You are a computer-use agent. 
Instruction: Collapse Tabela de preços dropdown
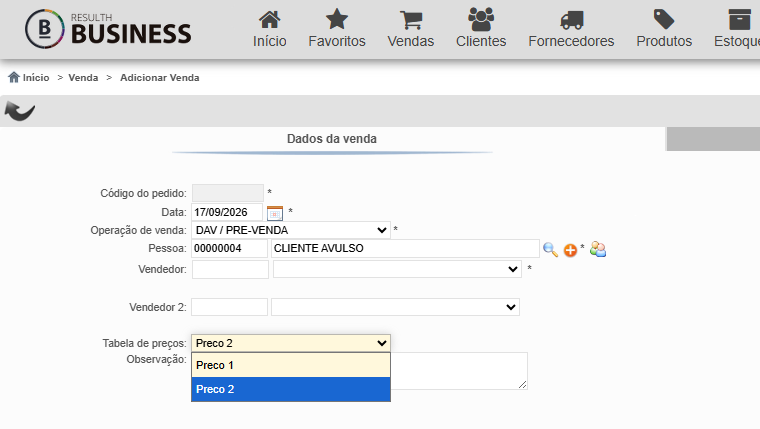(x=291, y=343)
